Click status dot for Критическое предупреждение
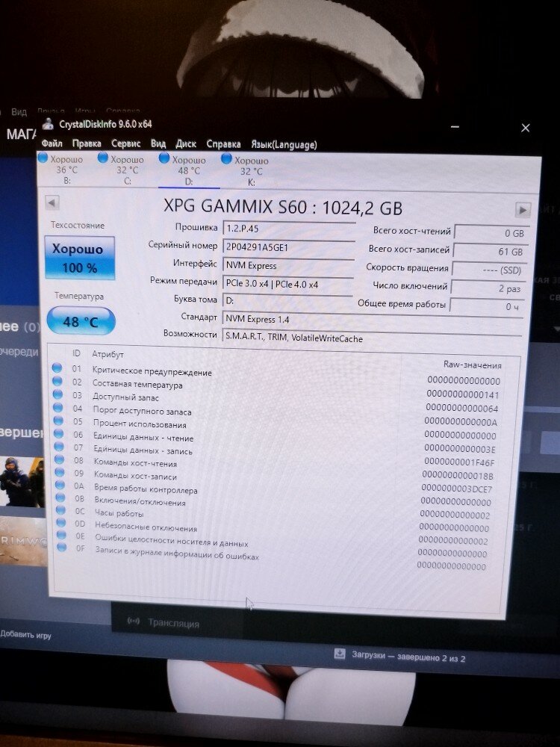 [x=57, y=368]
